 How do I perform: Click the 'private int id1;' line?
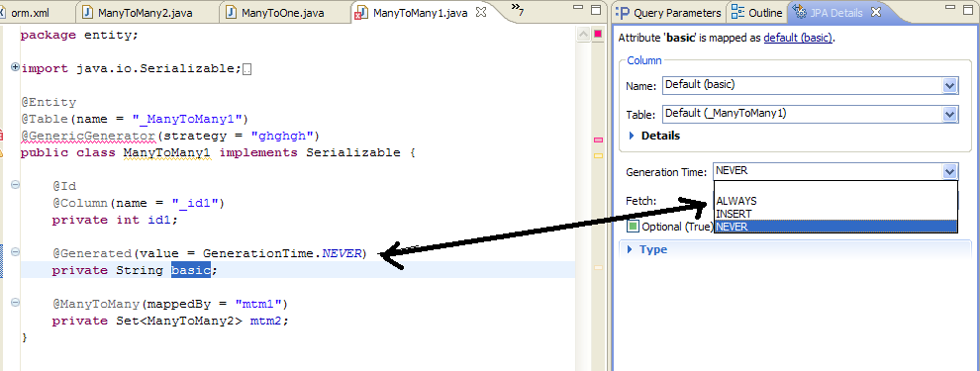point(115,220)
